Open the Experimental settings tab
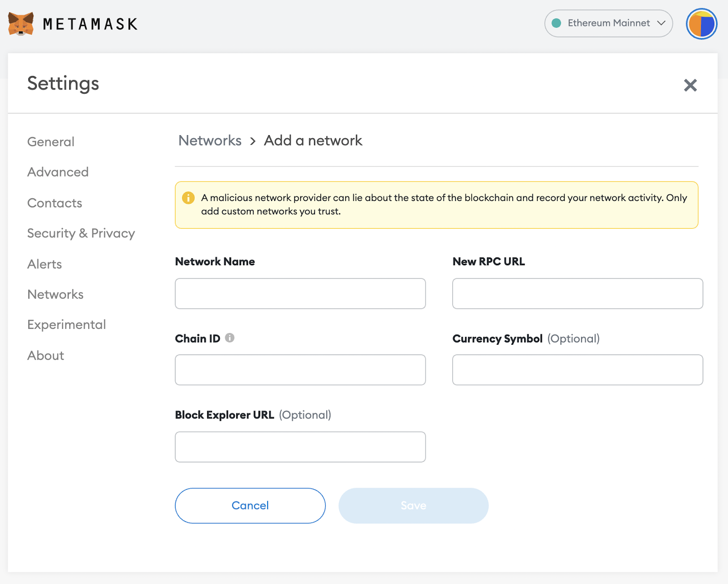 66,325
